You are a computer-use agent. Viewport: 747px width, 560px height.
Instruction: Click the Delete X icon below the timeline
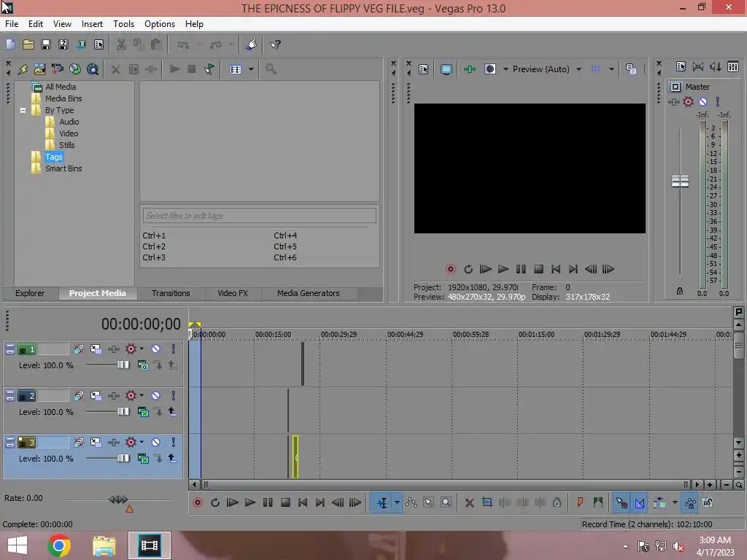(469, 502)
